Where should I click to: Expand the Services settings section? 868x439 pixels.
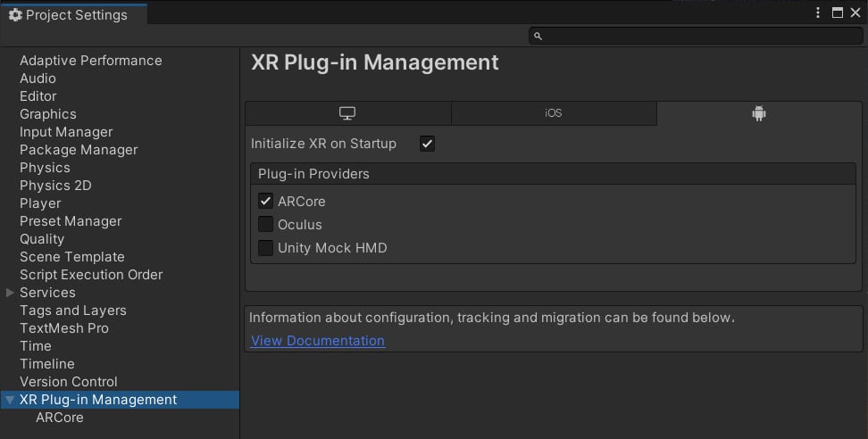pos(10,293)
